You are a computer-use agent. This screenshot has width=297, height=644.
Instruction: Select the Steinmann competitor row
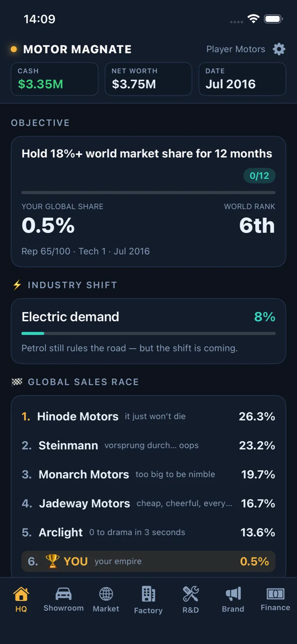pos(148,445)
